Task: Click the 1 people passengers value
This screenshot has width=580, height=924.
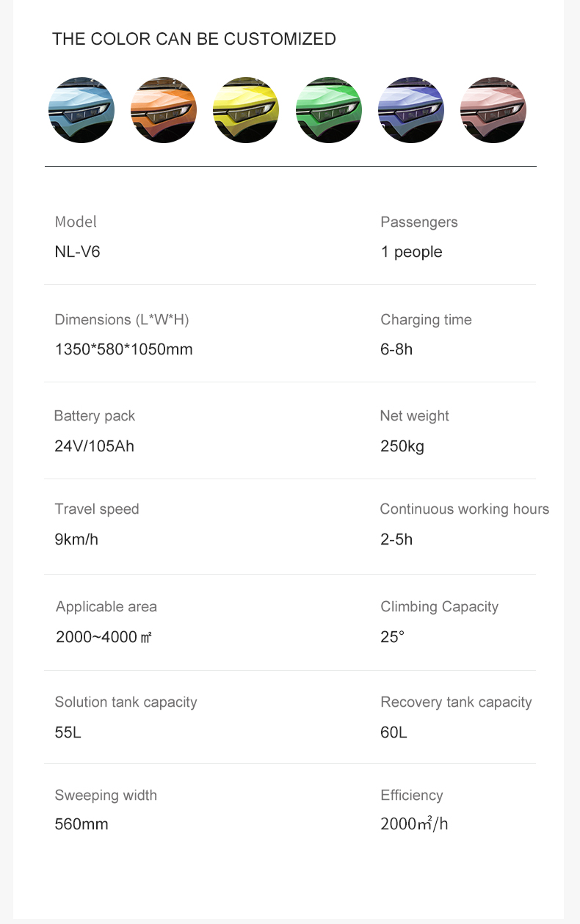Action: tap(411, 252)
